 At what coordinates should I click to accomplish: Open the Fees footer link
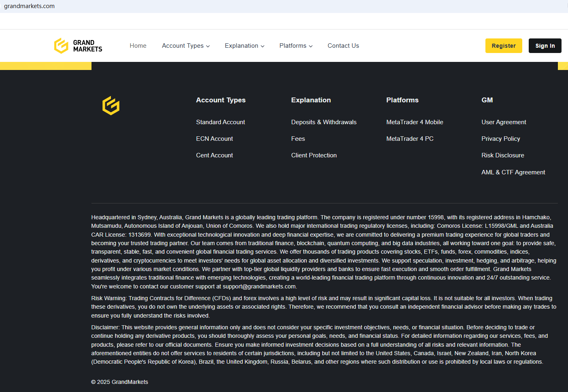pos(298,139)
